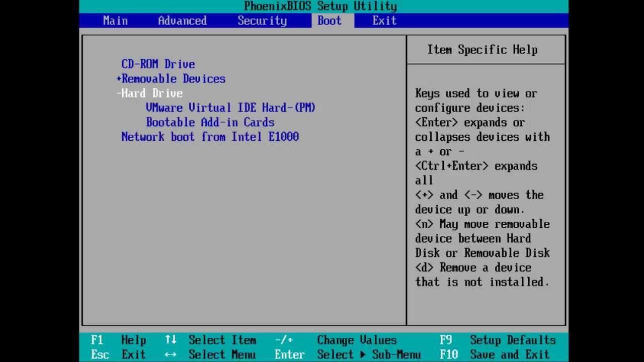
Task: Select the Removable Devices label
Action: click(x=174, y=79)
